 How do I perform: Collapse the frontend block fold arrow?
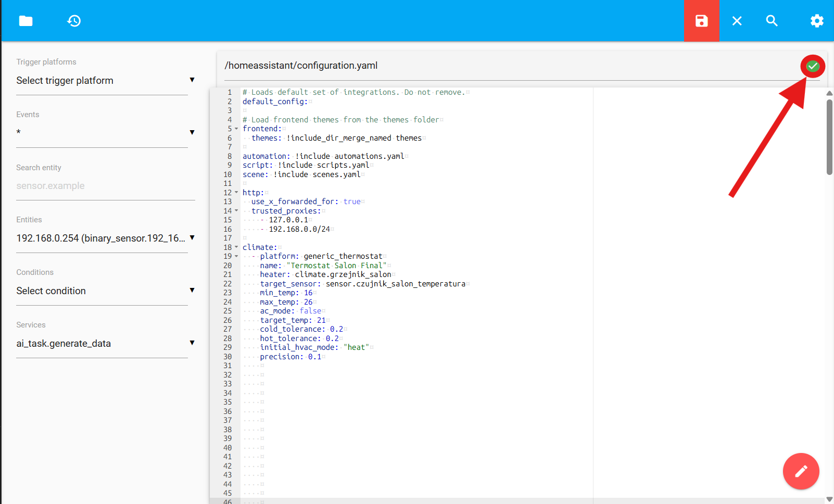236,129
